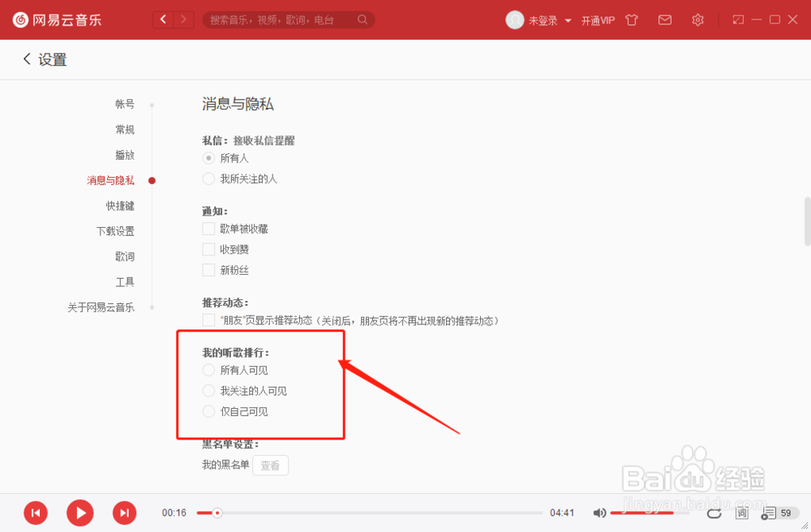This screenshot has height=532, width=811.
Task: Go to 关于网易云音乐 section
Action: point(101,307)
